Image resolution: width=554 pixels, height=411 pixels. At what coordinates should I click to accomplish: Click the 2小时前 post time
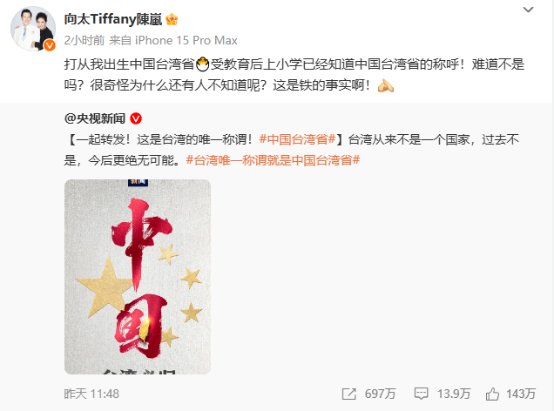pos(84,40)
